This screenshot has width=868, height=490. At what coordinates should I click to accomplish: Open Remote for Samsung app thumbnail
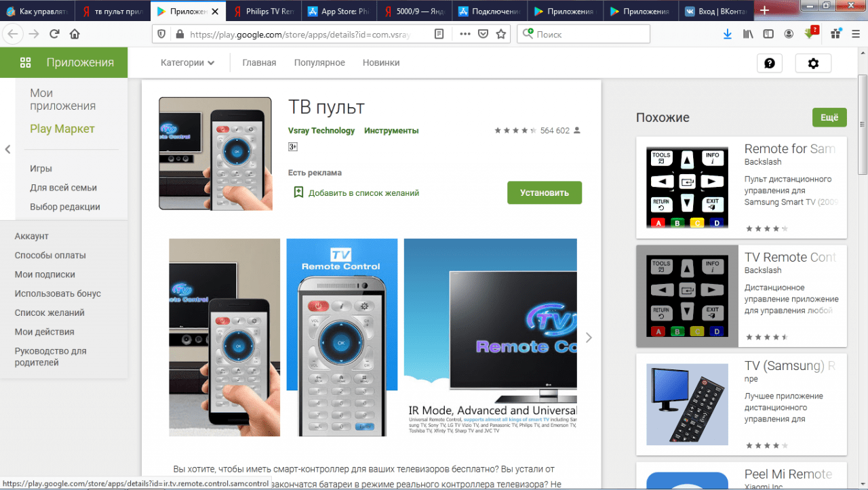(x=687, y=187)
